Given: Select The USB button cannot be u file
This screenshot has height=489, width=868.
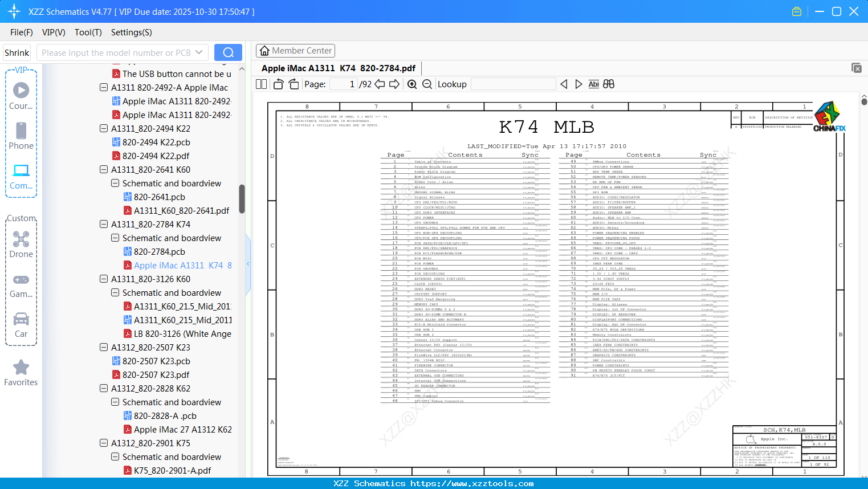Looking at the screenshot, I should [177, 74].
